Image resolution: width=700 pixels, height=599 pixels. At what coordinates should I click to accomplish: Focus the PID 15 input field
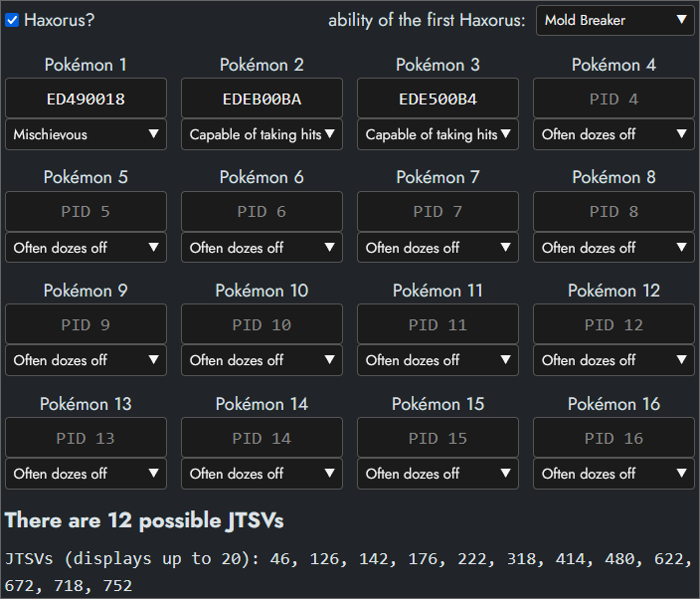coord(437,438)
